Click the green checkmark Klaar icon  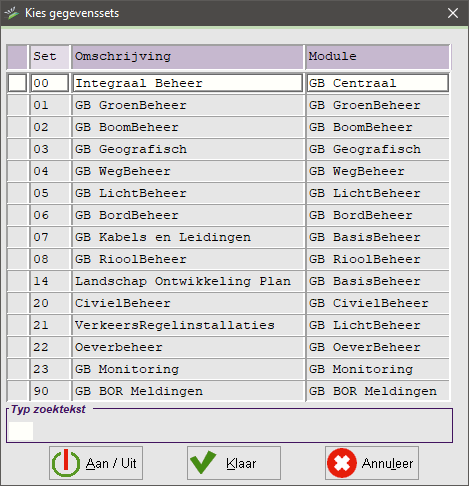pos(203,462)
